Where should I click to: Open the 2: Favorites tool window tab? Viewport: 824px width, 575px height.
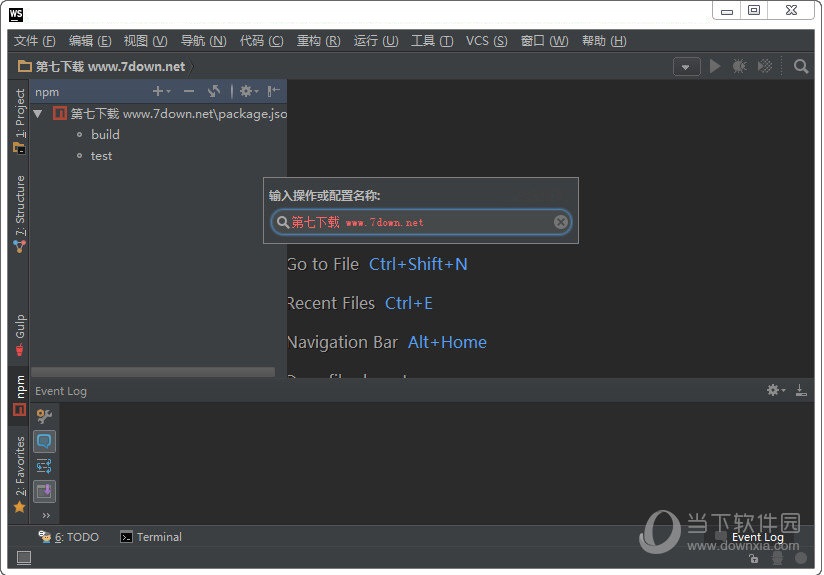coord(19,474)
